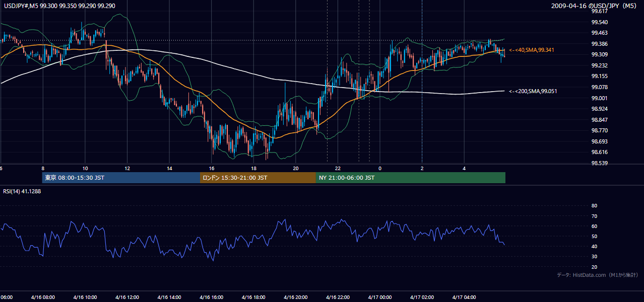Click hour tick 20 under price chart
The height and width of the screenshot is (302, 644).
tap(296, 169)
